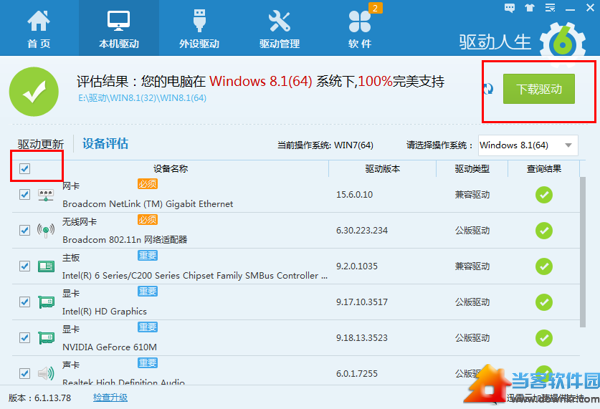Click the 主板 motherboard device icon
This screenshot has height=409, width=600.
click(x=46, y=266)
